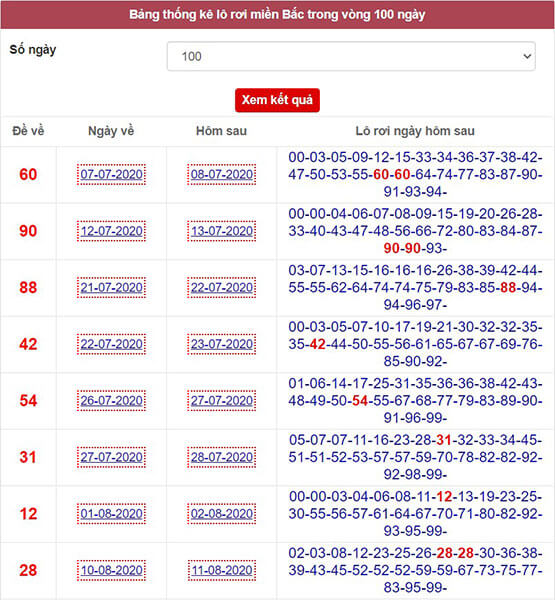Click the red number 88 cell
This screenshot has width=555, height=600.
tap(28, 288)
